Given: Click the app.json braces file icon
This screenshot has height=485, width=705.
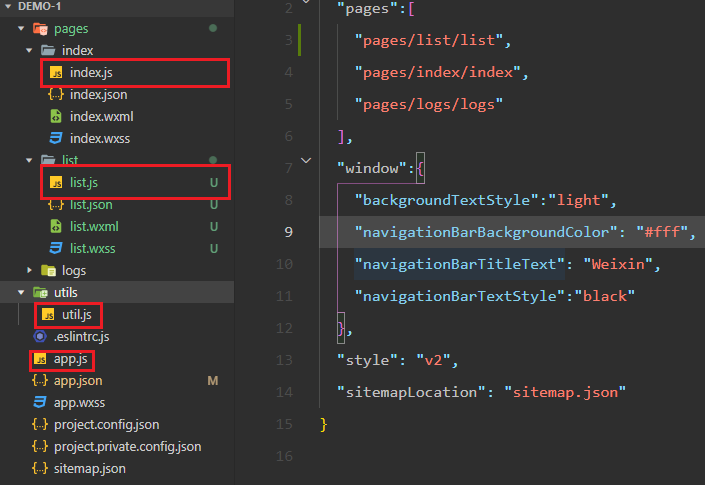Looking at the screenshot, I should 40,380.
